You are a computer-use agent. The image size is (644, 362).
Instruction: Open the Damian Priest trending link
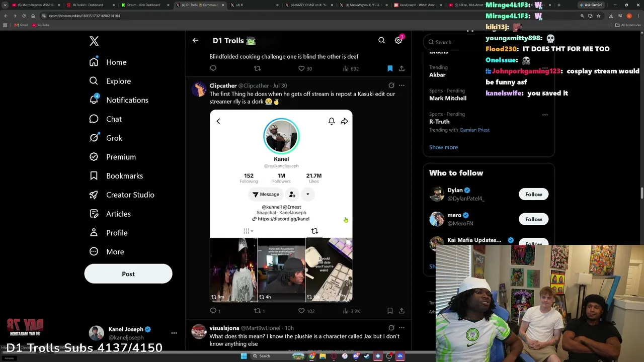[474, 130]
